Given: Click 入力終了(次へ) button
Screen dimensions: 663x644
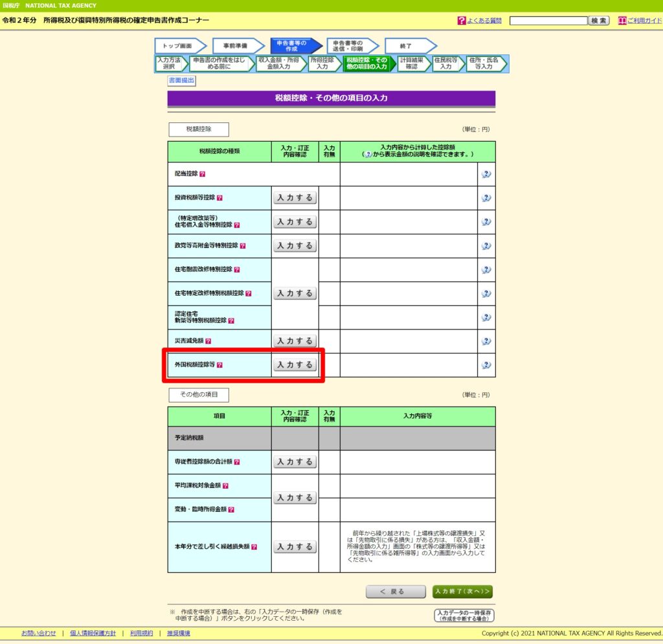Looking at the screenshot, I should (x=462, y=592).
